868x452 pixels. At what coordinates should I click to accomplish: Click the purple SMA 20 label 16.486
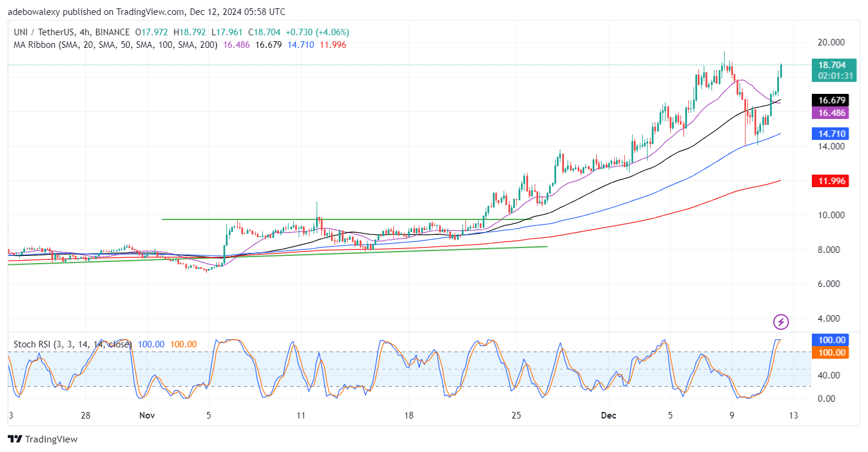click(x=832, y=112)
